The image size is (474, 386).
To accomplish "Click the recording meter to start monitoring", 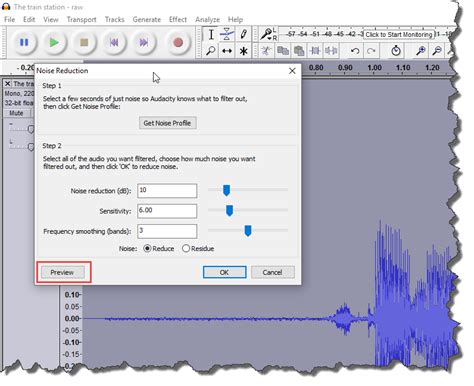I will coord(399,35).
